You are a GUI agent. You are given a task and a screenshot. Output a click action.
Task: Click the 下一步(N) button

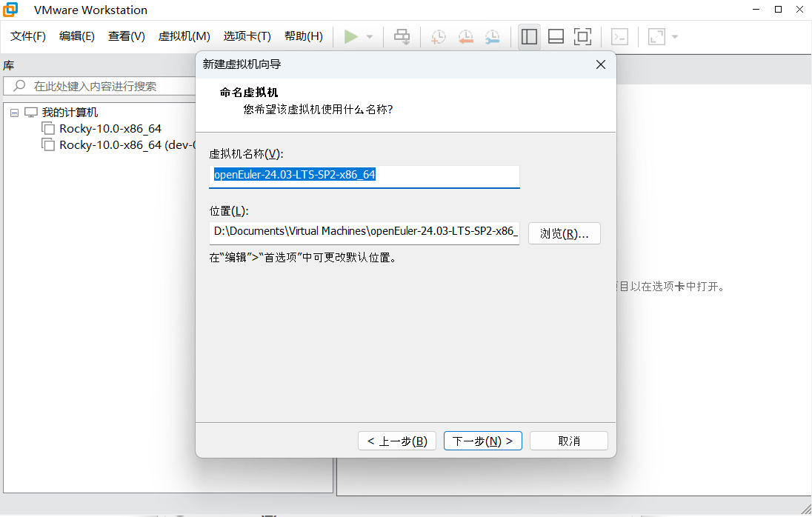click(x=482, y=441)
